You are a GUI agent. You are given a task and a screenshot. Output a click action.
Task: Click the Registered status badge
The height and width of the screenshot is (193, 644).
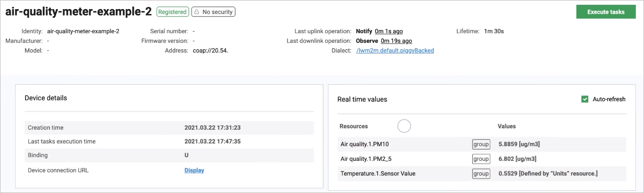pos(172,12)
